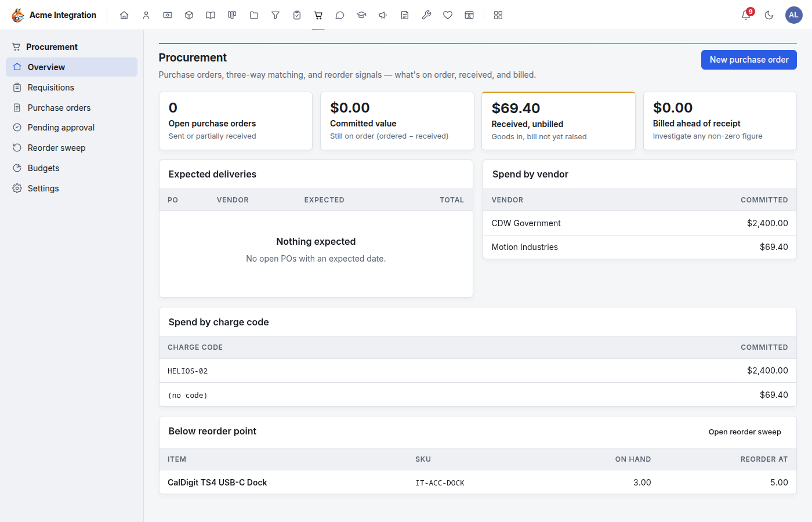Open the person-window icon in top bar
812x522 pixels.
469,15
